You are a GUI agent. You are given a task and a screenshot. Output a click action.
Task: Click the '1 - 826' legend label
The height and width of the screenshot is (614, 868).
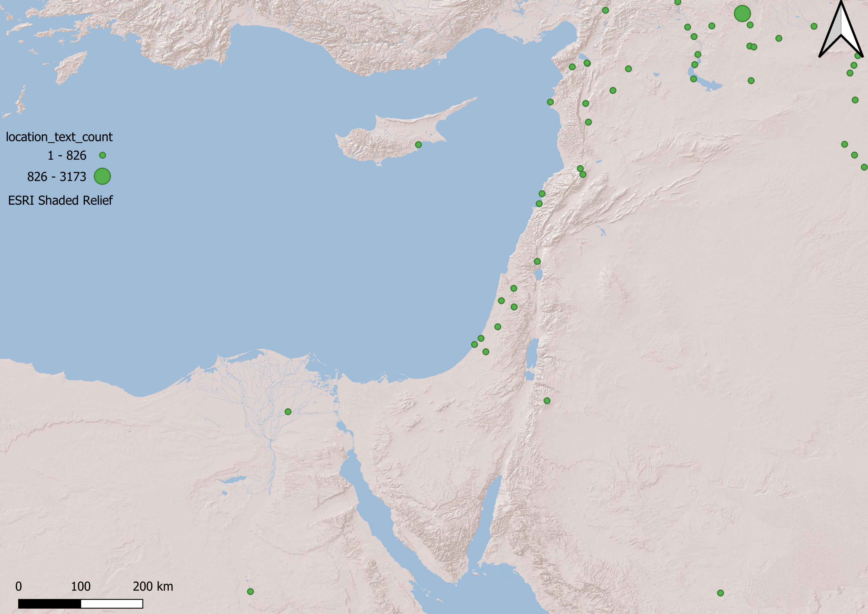click(67, 155)
